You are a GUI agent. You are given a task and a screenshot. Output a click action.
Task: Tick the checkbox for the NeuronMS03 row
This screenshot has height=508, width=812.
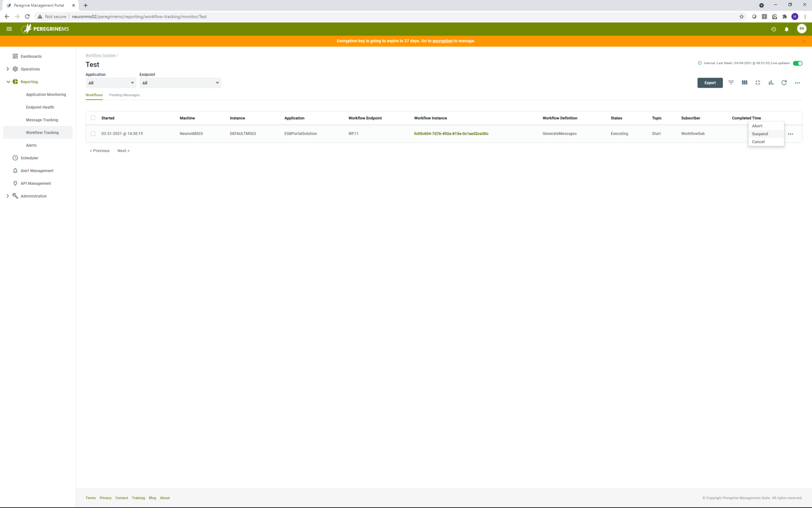tap(93, 134)
